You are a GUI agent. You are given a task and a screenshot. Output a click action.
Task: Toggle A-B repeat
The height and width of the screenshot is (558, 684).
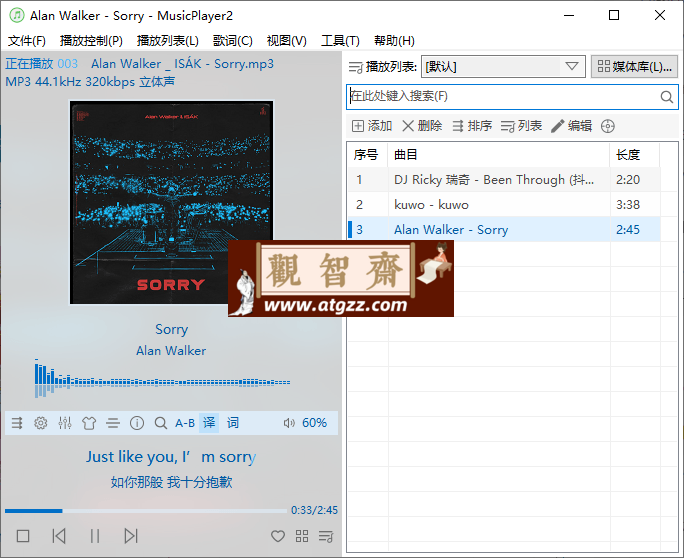pos(185,423)
